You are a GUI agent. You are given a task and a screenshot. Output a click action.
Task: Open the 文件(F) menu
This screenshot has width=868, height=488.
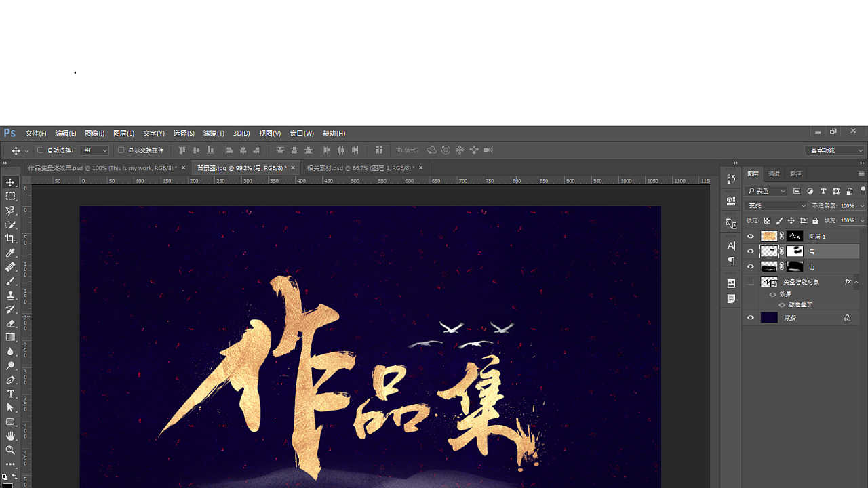click(36, 134)
